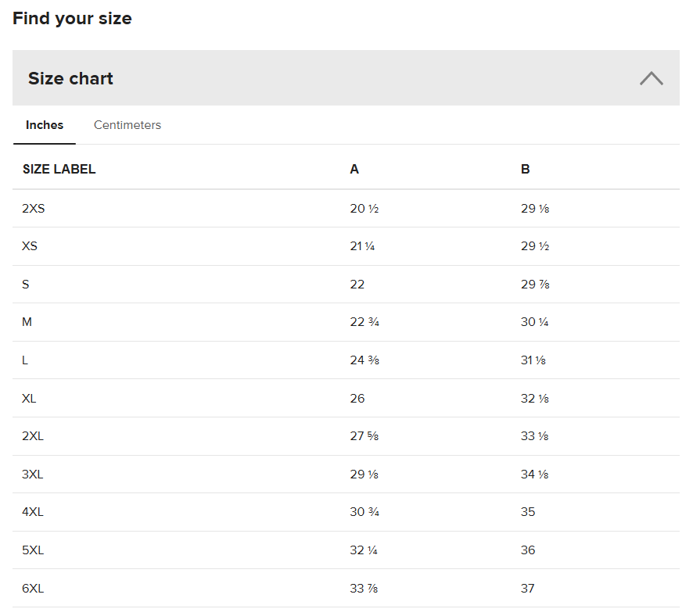Click the M size label
The image size is (693, 616).
point(27,322)
